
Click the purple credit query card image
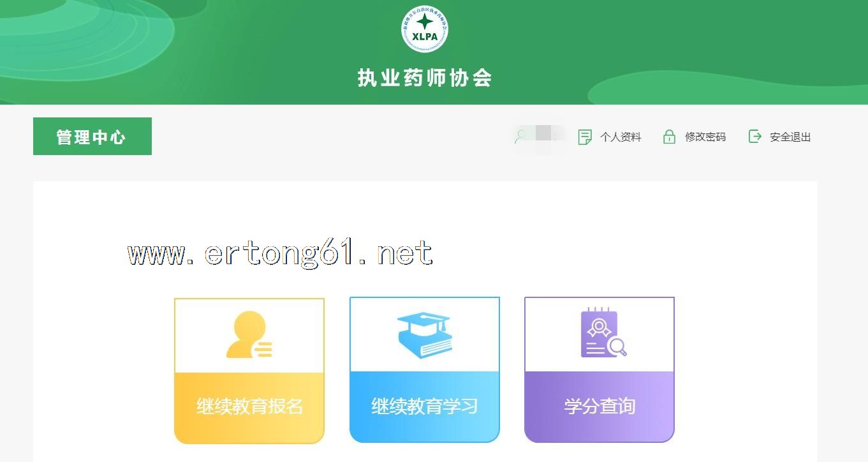[x=600, y=334]
